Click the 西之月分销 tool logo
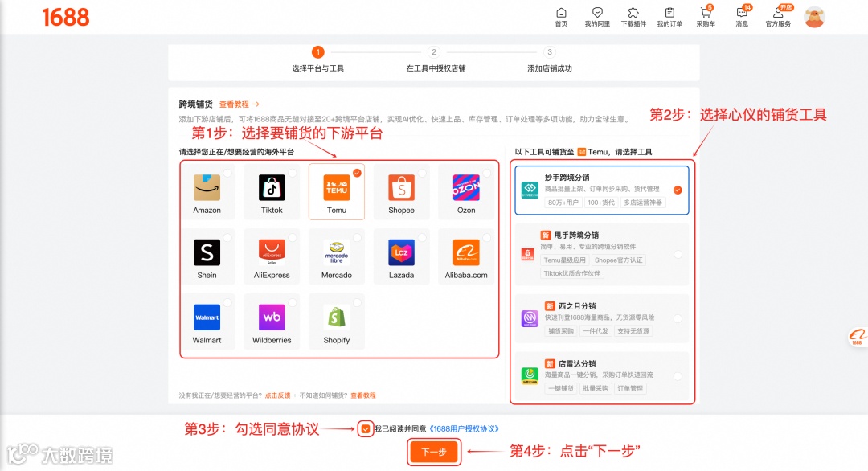 (x=530, y=318)
